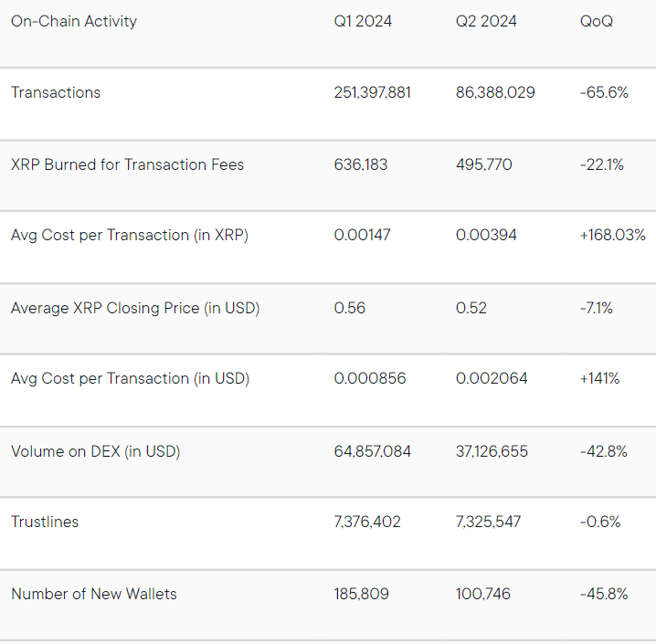Select the QoQ column header

pyautogui.click(x=597, y=21)
